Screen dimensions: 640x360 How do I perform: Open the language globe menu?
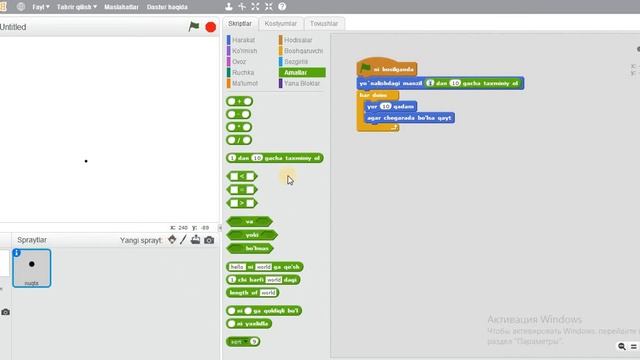pos(21,7)
